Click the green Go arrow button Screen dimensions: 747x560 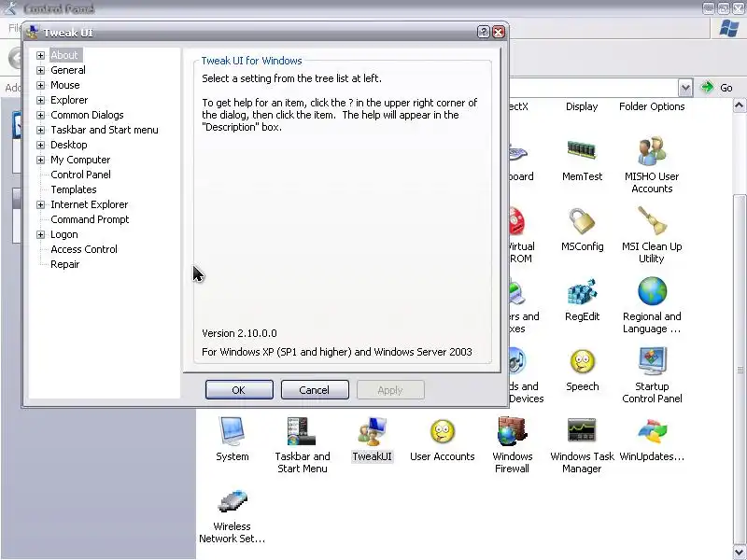(x=707, y=87)
